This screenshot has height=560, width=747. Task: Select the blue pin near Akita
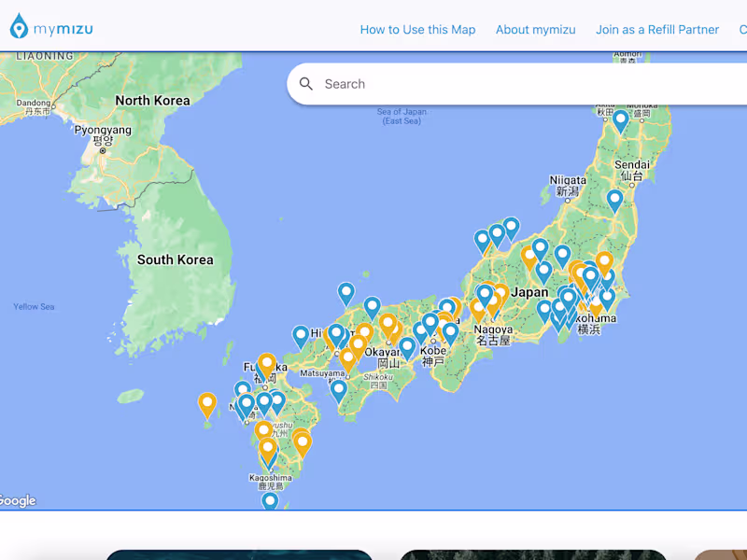coord(620,121)
